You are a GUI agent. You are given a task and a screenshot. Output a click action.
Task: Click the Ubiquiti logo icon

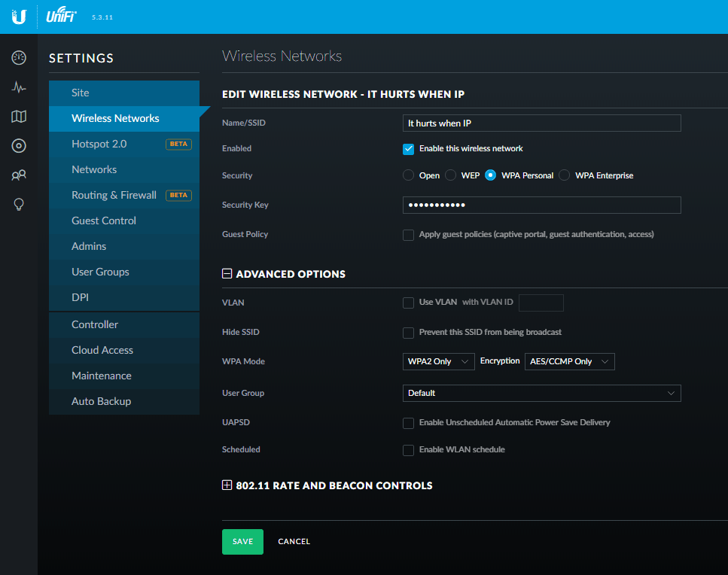(19, 17)
